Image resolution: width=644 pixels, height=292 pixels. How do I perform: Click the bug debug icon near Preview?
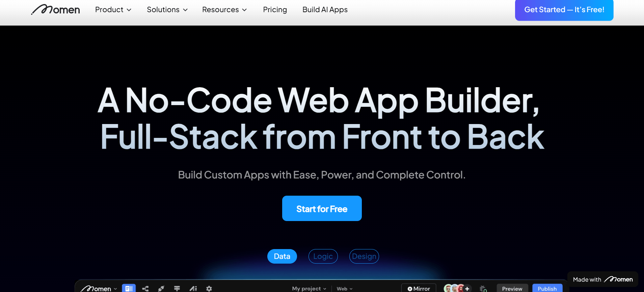coord(483,289)
